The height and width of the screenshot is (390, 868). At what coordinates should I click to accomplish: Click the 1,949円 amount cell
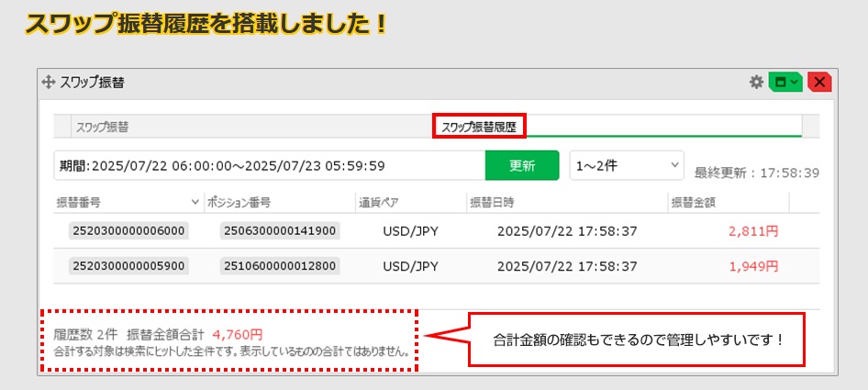pyautogui.click(x=754, y=266)
